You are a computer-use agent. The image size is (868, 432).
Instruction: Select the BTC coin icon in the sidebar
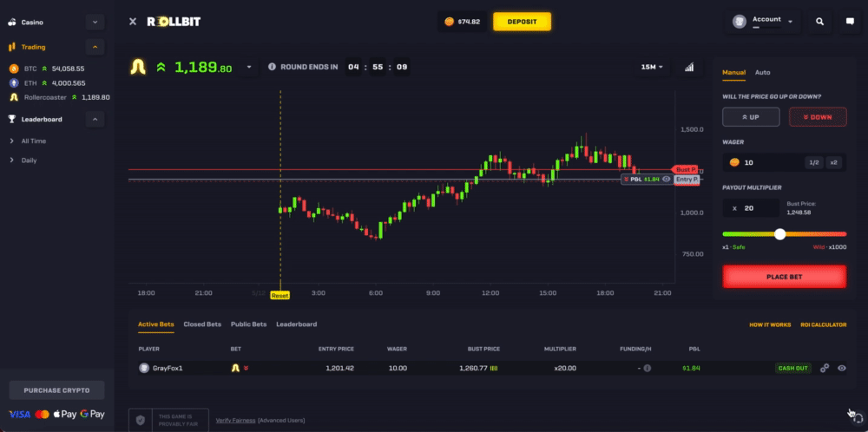[x=14, y=69]
